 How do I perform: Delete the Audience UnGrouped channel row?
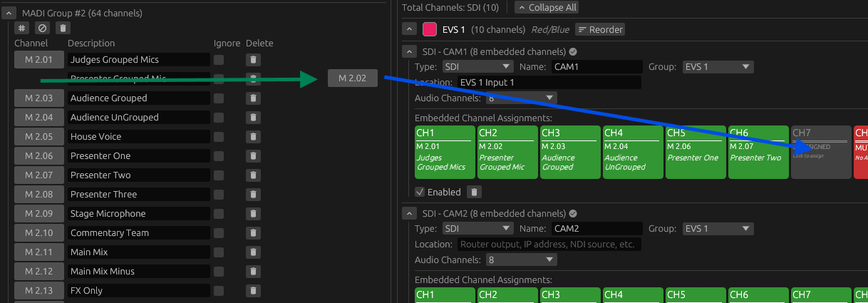[253, 117]
